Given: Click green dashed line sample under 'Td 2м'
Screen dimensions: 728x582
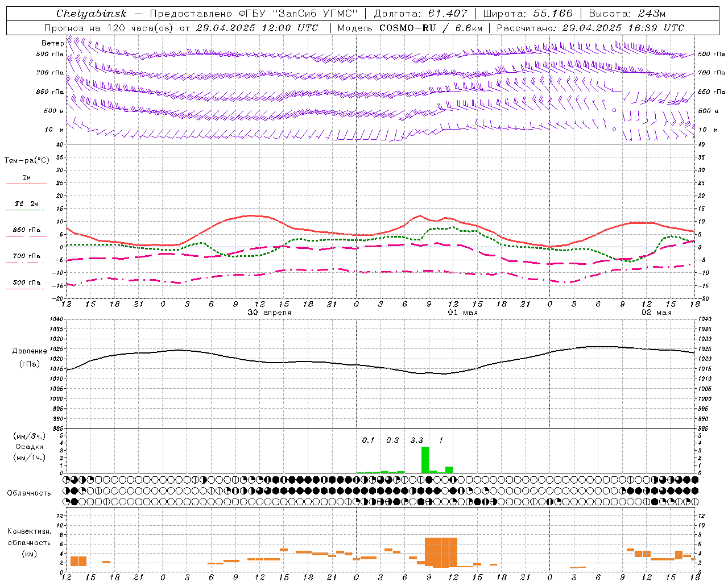Looking at the screenshot, I should point(25,210).
